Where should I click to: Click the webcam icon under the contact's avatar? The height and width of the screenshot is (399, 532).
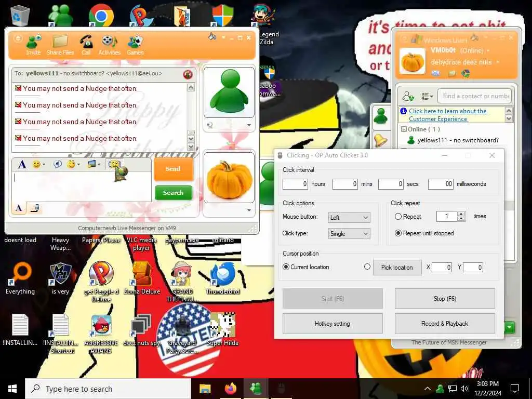(x=210, y=125)
